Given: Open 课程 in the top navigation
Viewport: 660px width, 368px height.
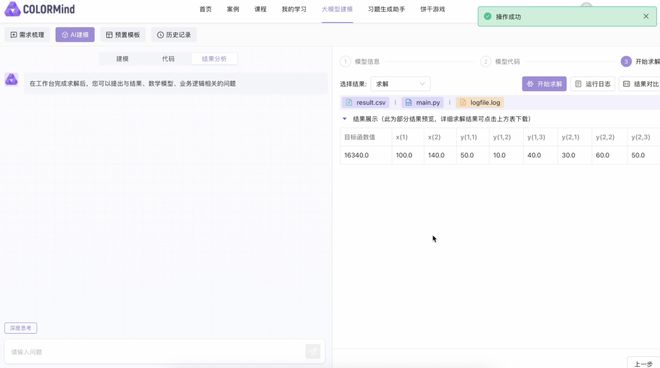Looking at the screenshot, I should (x=260, y=9).
